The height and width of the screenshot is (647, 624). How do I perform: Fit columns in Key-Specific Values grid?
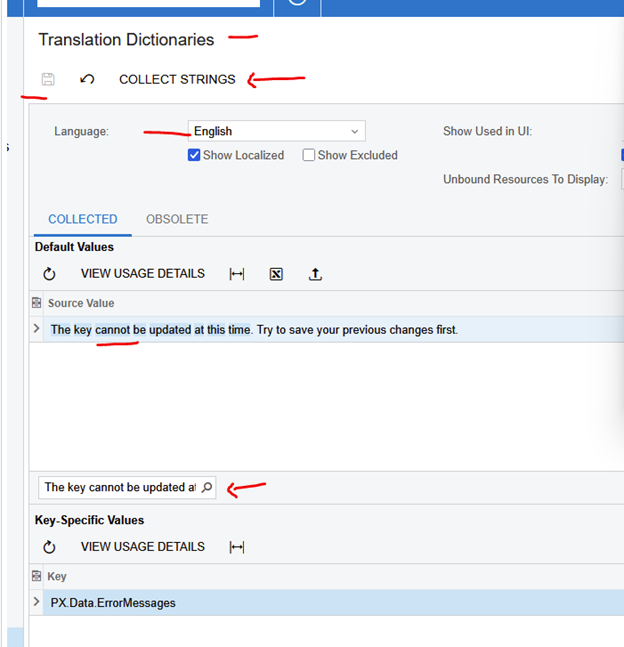click(x=237, y=547)
